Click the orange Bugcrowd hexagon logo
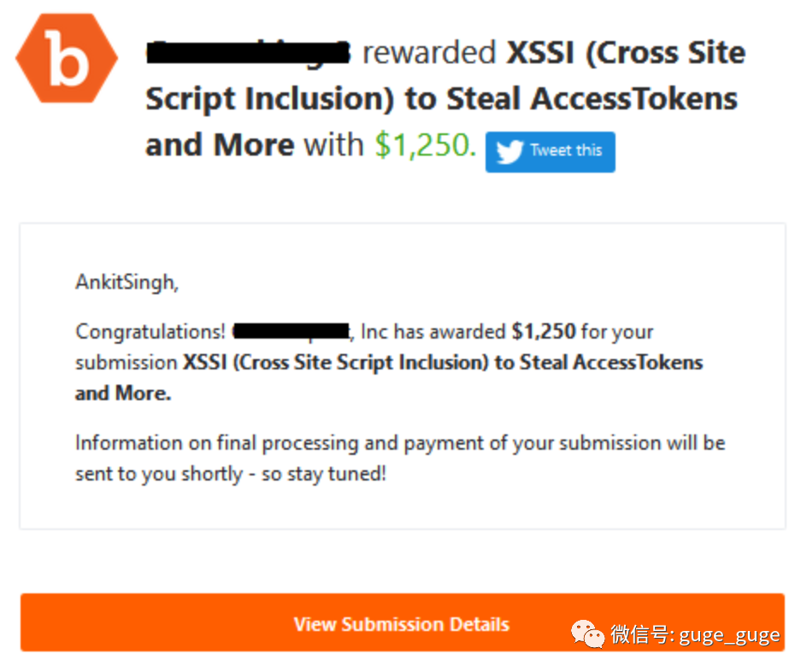The image size is (807, 672). (x=67, y=57)
